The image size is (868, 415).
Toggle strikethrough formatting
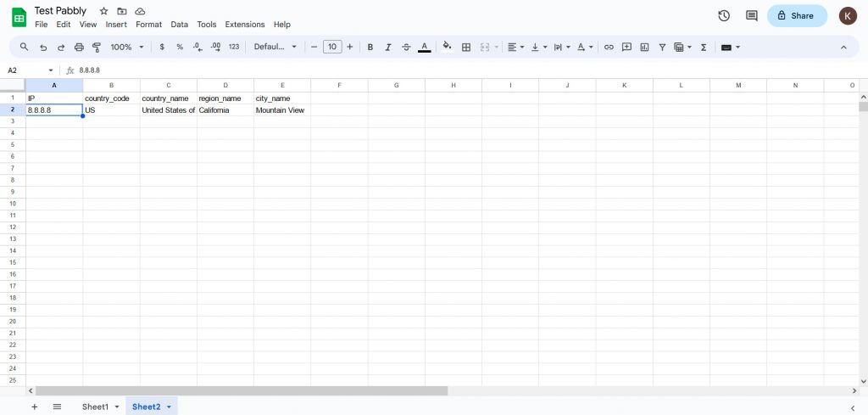pos(406,48)
